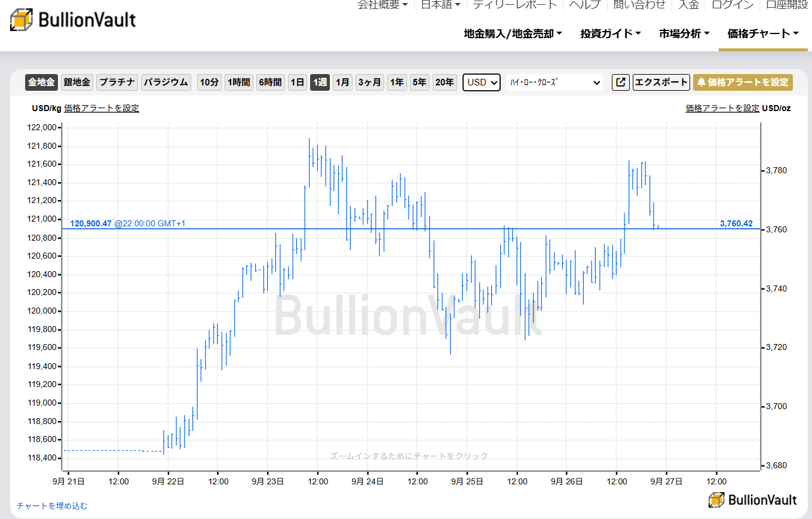Click the 3,780 right-axis label
812x519 pixels.
(777, 170)
